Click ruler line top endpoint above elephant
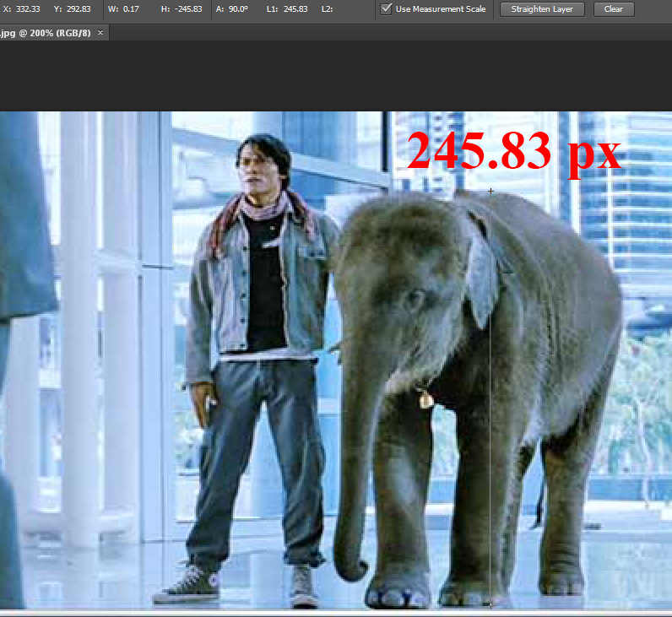672x617 pixels. (490, 191)
